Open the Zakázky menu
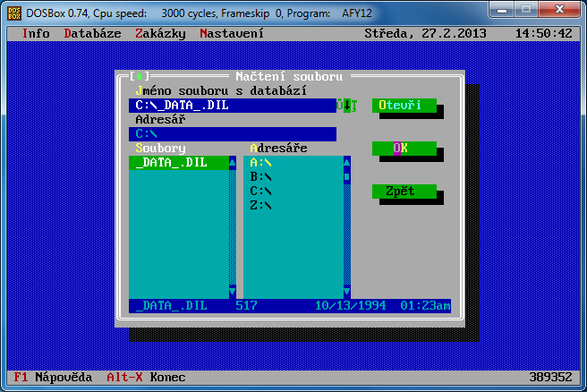This screenshot has width=587, height=392. pyautogui.click(x=160, y=33)
